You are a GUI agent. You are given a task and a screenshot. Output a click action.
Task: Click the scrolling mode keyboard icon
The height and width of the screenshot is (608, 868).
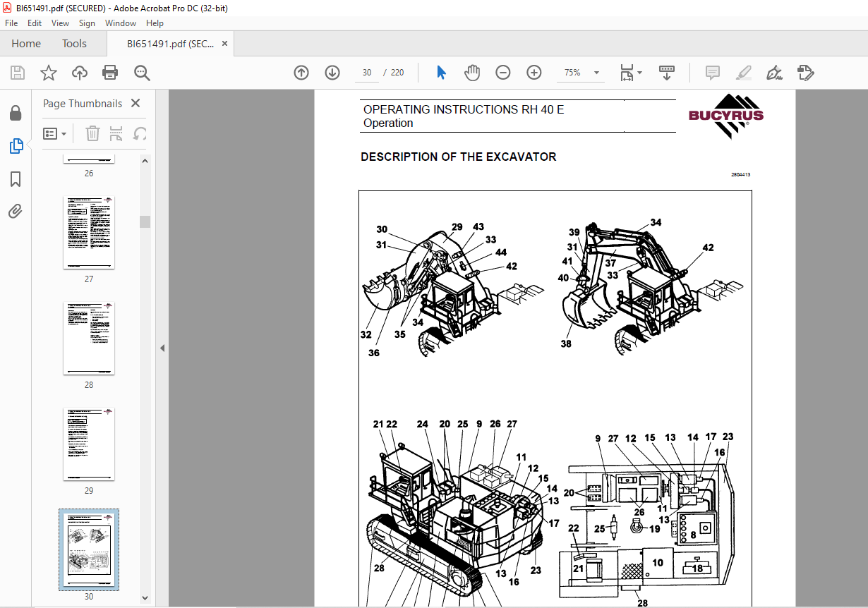point(667,73)
